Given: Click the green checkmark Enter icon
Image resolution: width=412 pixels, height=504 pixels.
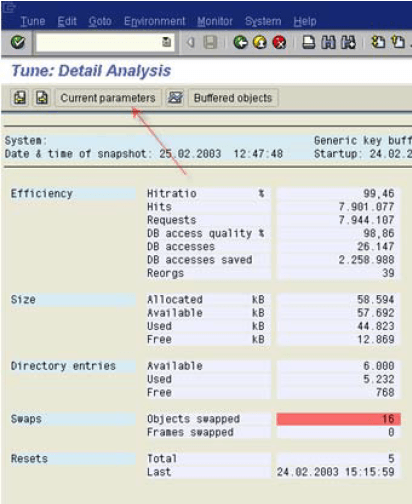Looking at the screenshot, I should (x=18, y=42).
